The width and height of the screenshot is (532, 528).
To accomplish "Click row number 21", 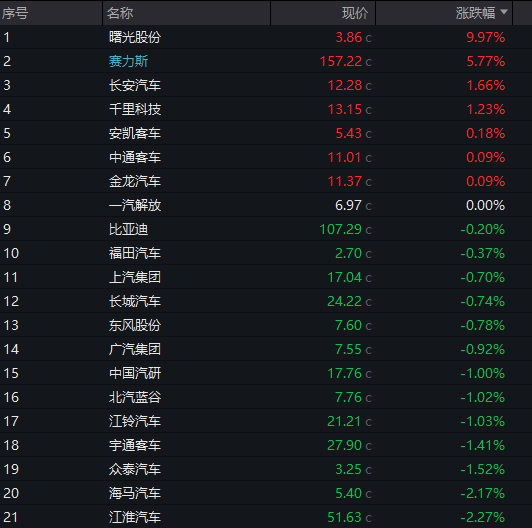I will pyautogui.click(x=11, y=517).
